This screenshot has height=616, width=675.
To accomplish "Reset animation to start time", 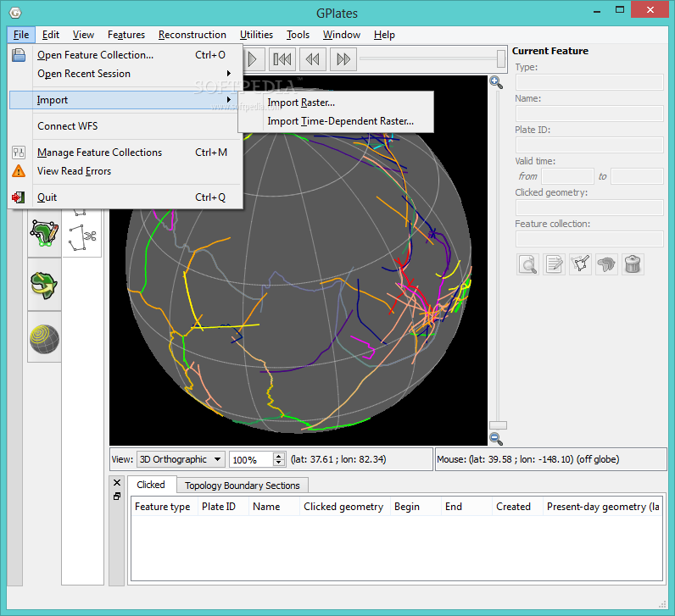I will (x=282, y=59).
